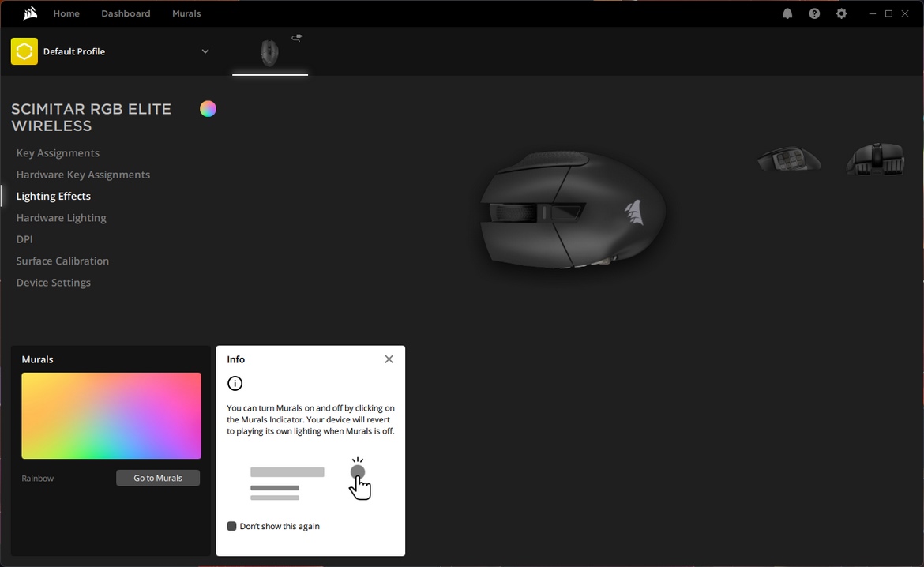Click the Default Profile name text

(x=74, y=51)
